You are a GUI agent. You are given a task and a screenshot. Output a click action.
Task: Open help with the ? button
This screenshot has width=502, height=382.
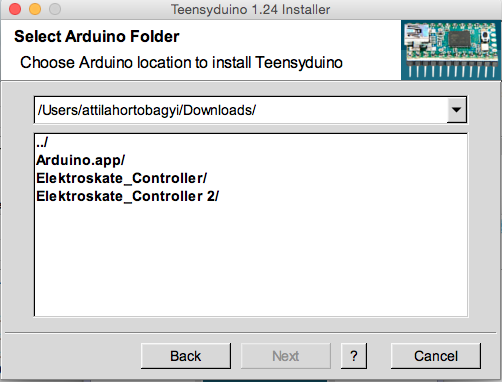coord(354,356)
